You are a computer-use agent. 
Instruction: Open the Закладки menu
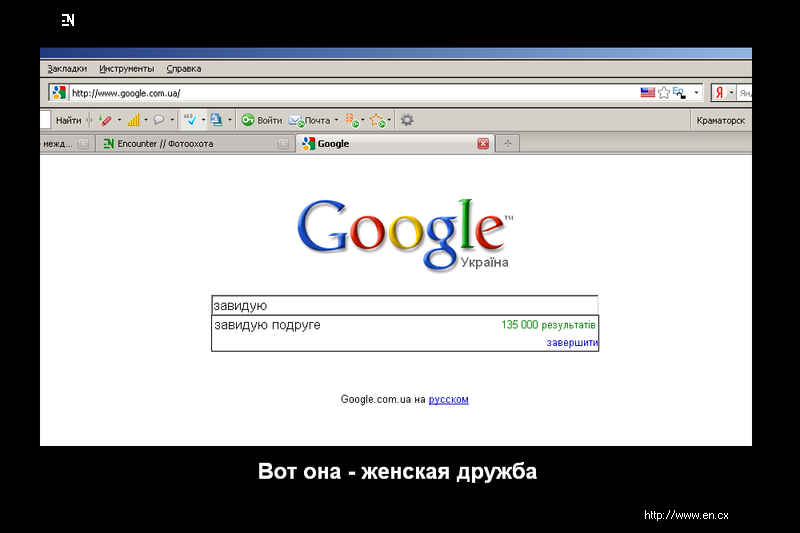(x=67, y=69)
